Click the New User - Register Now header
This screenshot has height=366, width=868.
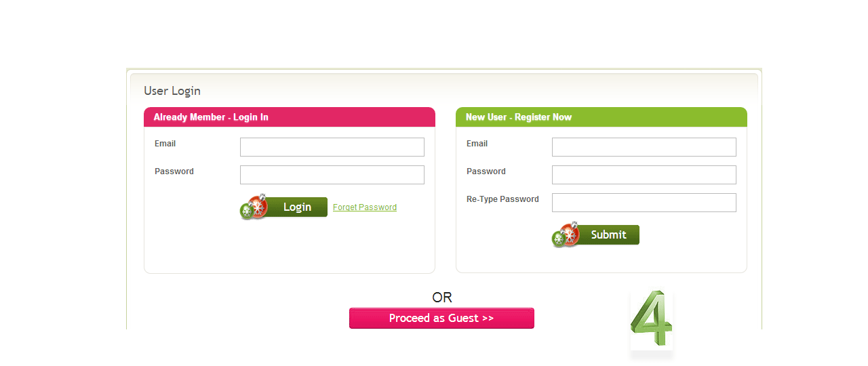519,117
